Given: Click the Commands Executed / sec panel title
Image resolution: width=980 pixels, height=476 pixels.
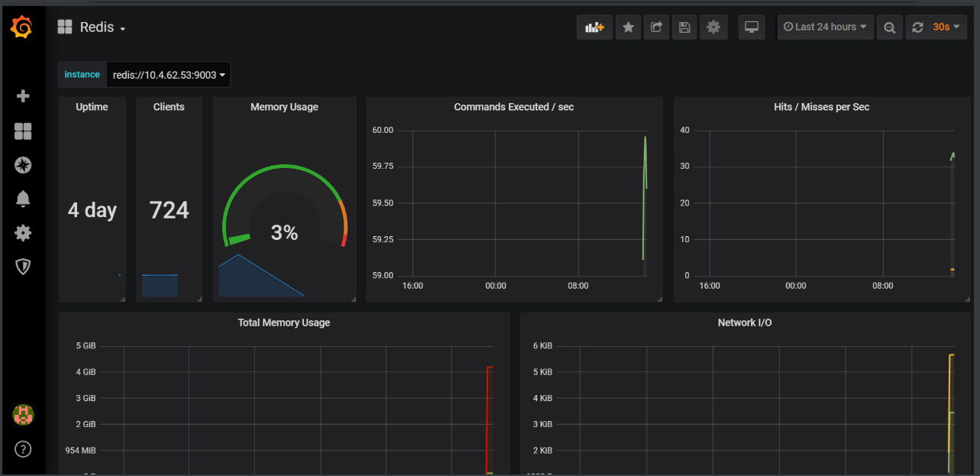Looking at the screenshot, I should (514, 107).
